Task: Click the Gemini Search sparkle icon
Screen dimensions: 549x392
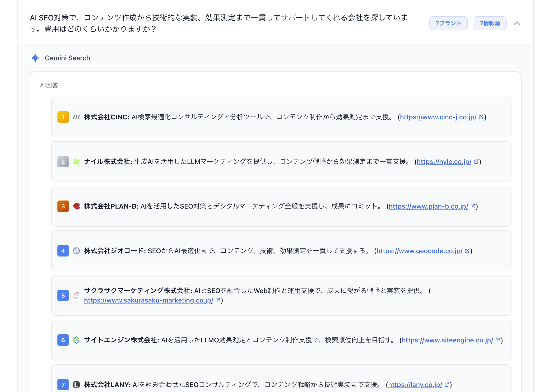Action: pyautogui.click(x=35, y=58)
